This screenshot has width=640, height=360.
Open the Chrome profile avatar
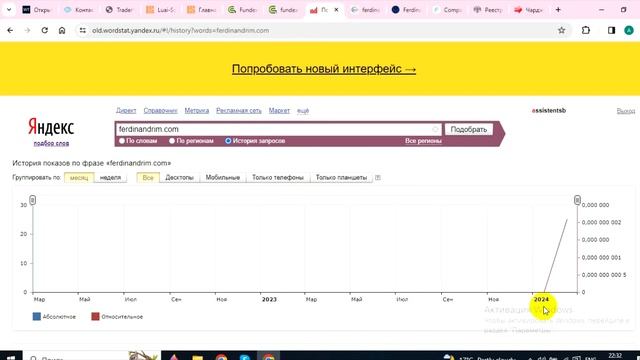pyautogui.click(x=629, y=30)
